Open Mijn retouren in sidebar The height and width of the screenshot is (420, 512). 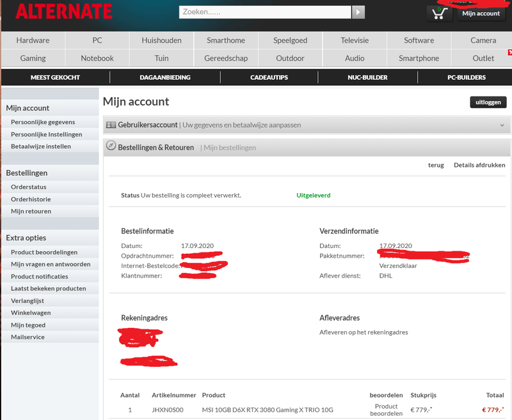31,212
